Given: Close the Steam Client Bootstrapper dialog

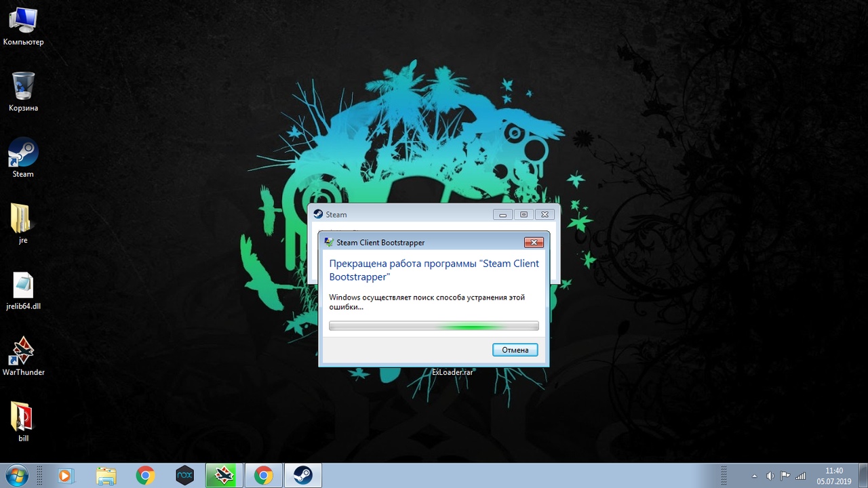Looking at the screenshot, I should point(534,242).
